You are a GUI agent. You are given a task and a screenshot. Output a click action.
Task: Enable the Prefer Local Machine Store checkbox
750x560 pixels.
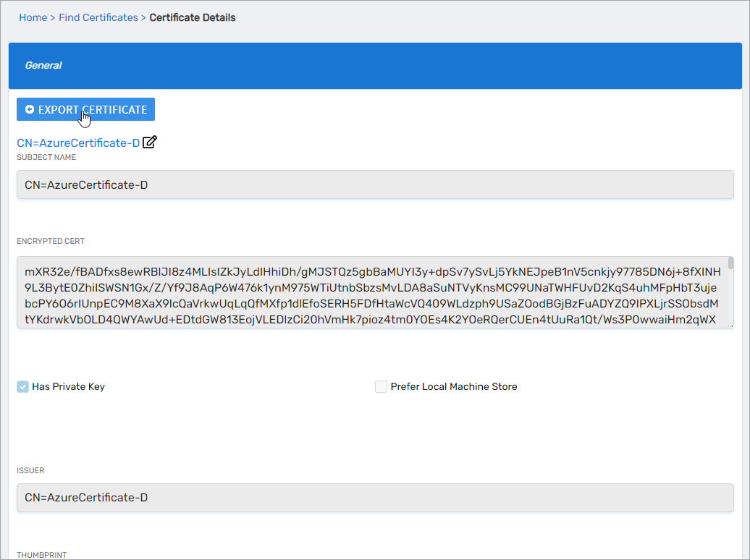381,387
